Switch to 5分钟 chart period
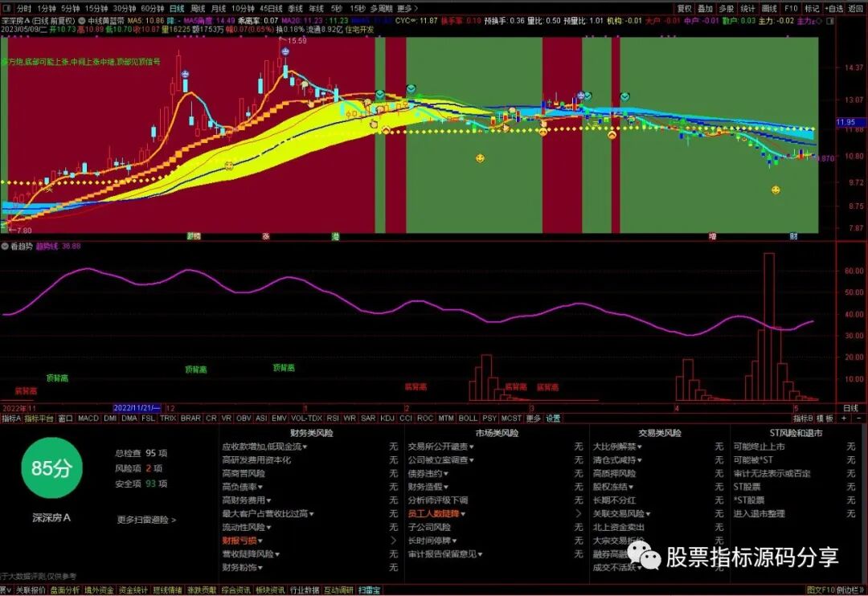Viewport: 868px width, 596px height. coord(70,9)
